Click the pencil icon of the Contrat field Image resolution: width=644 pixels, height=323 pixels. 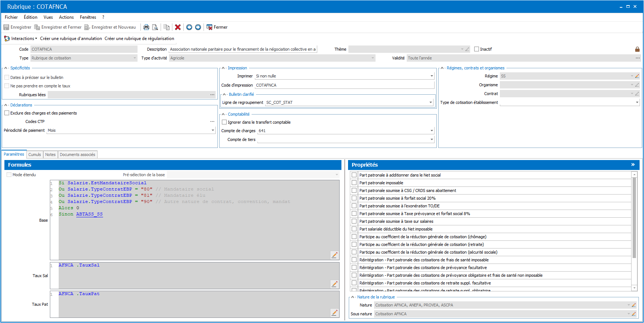click(637, 94)
